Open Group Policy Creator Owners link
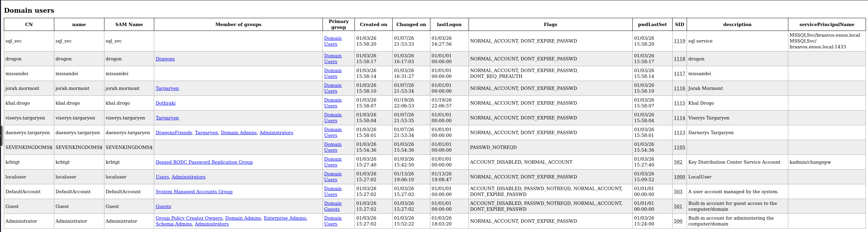The height and width of the screenshot is (232, 868). tap(189, 218)
